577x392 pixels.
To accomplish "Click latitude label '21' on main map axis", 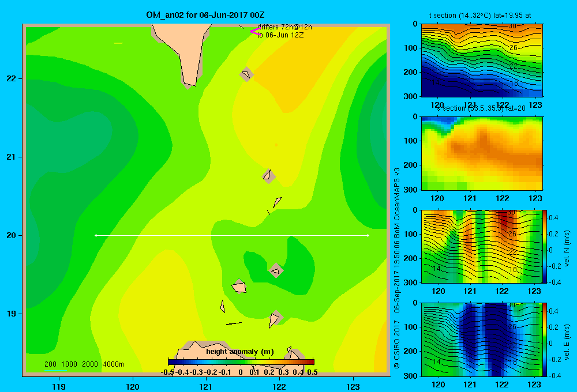I will click(x=12, y=157).
